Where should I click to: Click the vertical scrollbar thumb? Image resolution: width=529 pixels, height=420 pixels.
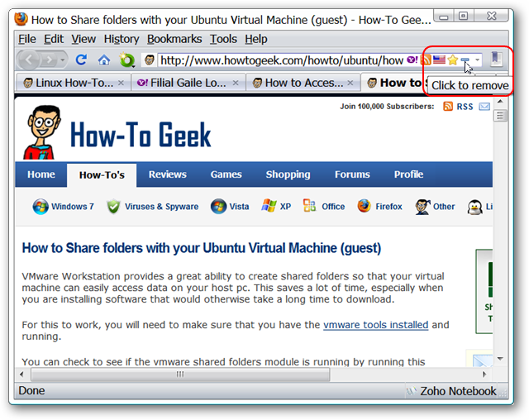tap(500, 116)
